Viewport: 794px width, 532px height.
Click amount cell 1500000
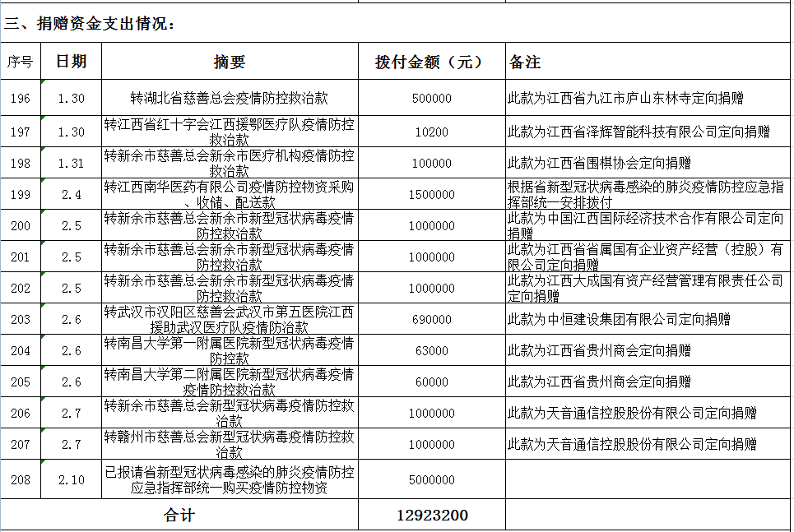click(x=431, y=195)
